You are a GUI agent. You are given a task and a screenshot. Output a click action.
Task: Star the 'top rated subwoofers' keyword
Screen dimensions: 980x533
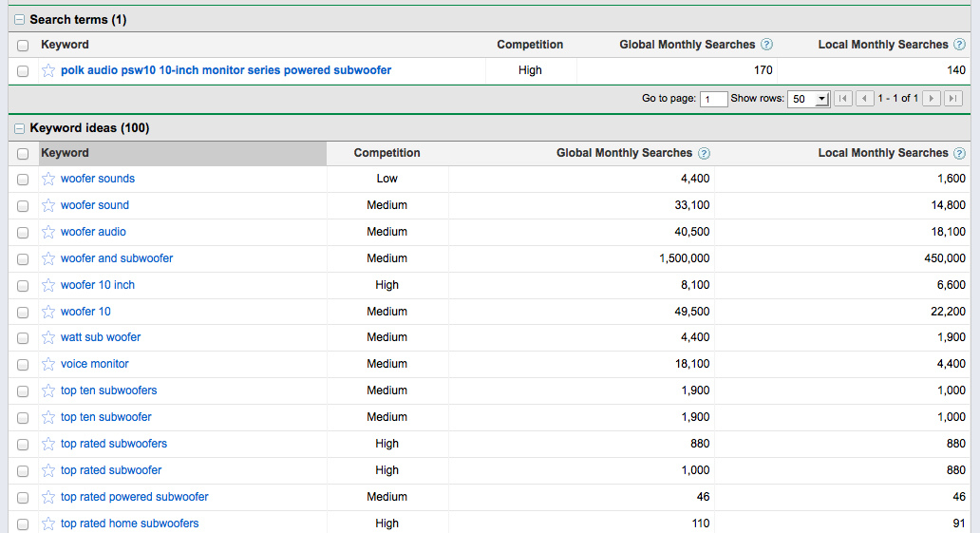[x=48, y=444]
